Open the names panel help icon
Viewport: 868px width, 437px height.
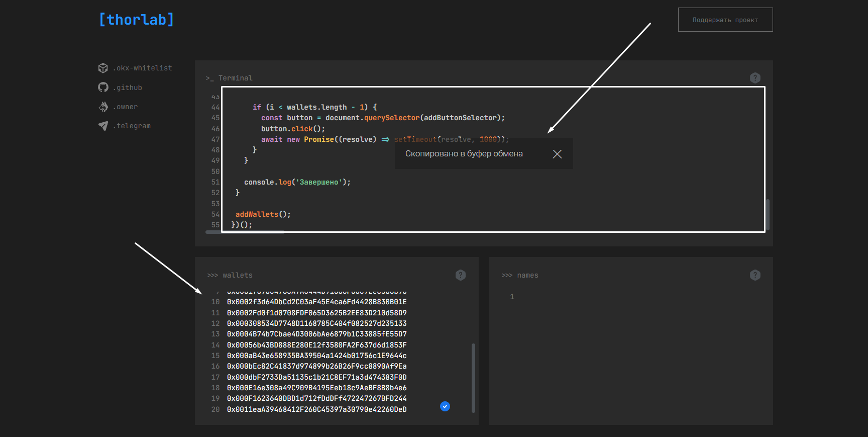tap(755, 275)
